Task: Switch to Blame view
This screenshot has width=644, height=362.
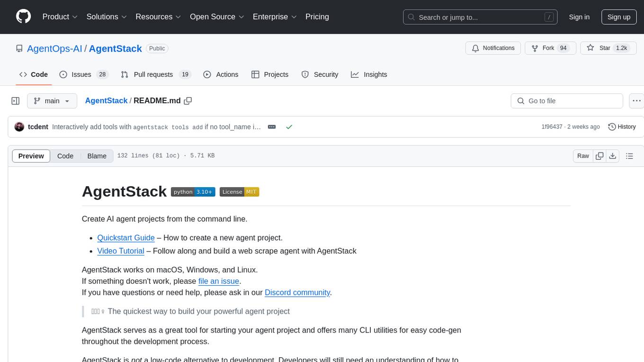Action: 97,156
